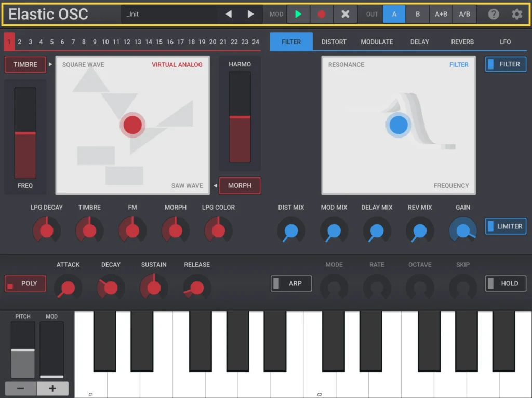This screenshot has height=398, width=532.
Task: Switch to the FILTER tab
Action: 291,42
